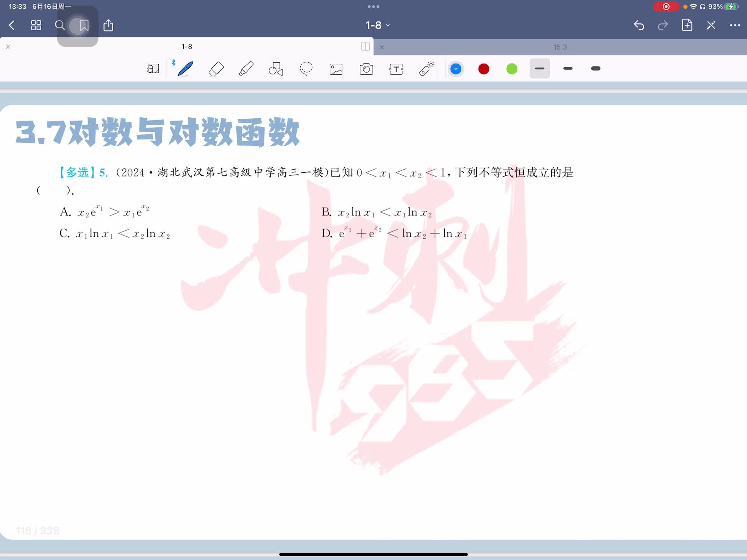
Task: Open the blue color options dropdown
Action: 456,69
